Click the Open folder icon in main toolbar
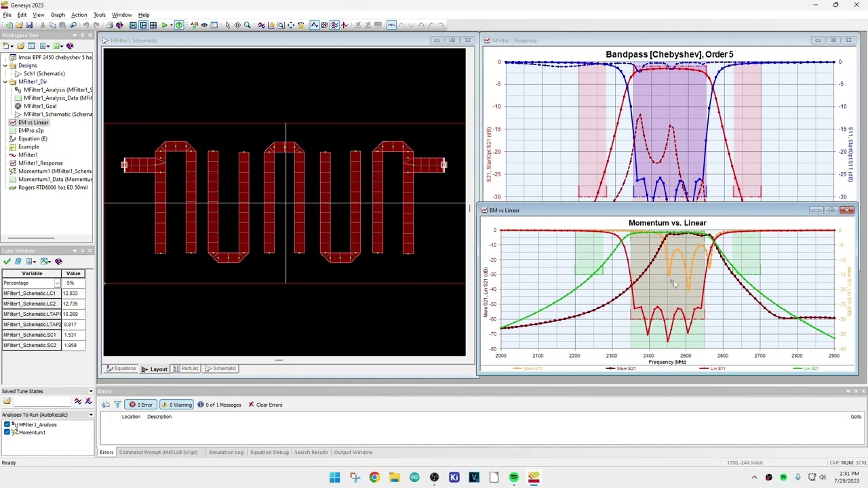868x488 pixels. point(19,25)
